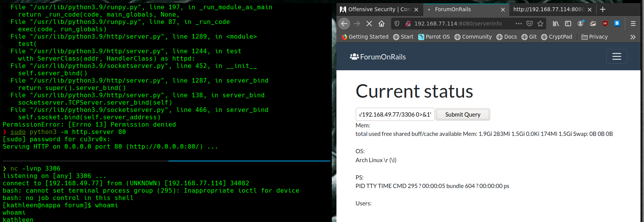Screen dimensions: 644x222
Task: Open the CryptPad bookmark
Action: (557, 37)
